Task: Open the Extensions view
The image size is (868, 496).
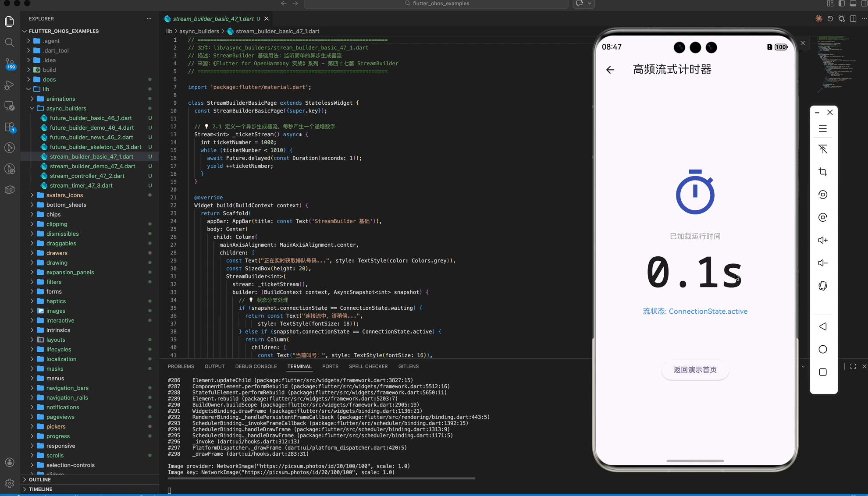Action: tap(10, 127)
